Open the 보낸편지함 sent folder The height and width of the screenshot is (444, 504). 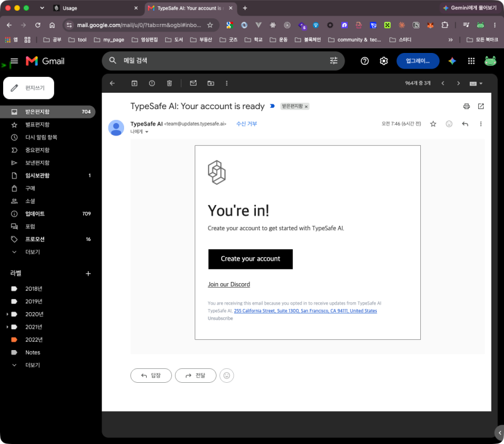pyautogui.click(x=48, y=163)
